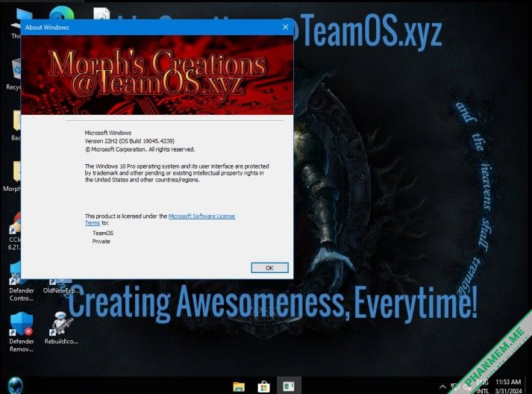Viewport: 532px width, 394px height.
Task: Click 'Microsoft Windows' heading text
Action: pyautogui.click(x=108, y=133)
